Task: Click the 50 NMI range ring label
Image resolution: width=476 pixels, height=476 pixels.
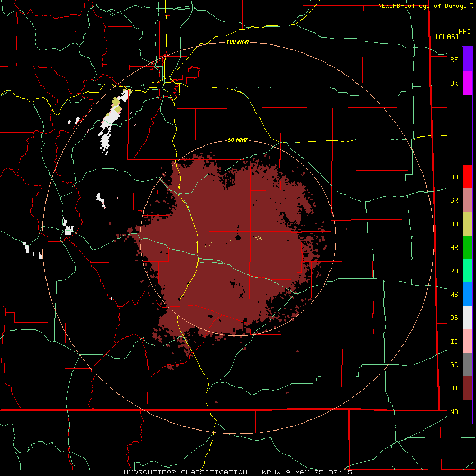Action: [x=237, y=140]
